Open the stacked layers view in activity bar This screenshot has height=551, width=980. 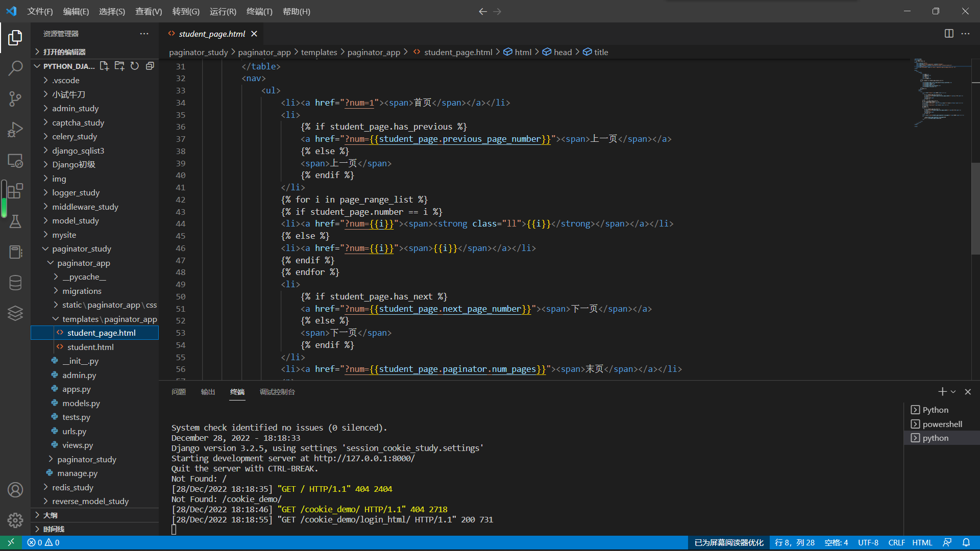point(15,313)
